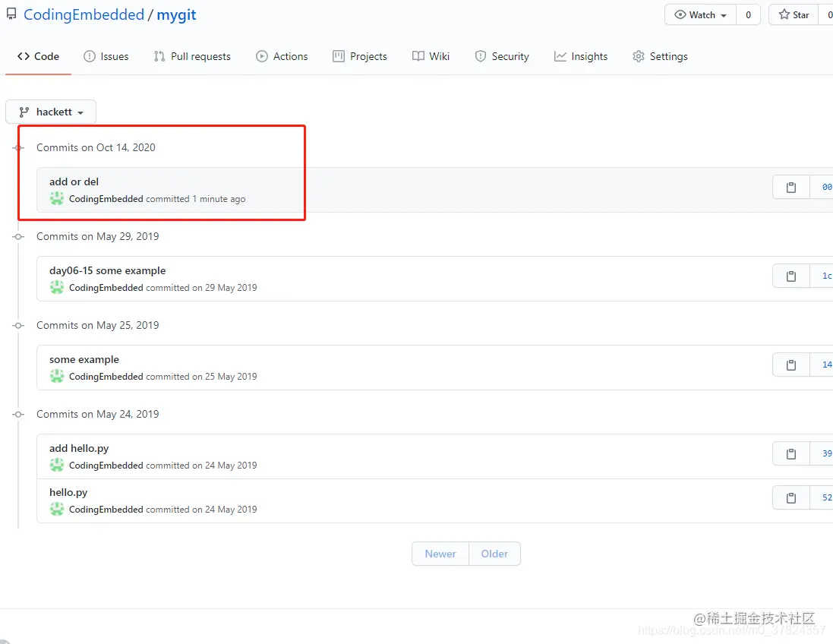Click CodingEmbedded author on 'some example' commit
This screenshot has height=644, width=833.
[106, 376]
